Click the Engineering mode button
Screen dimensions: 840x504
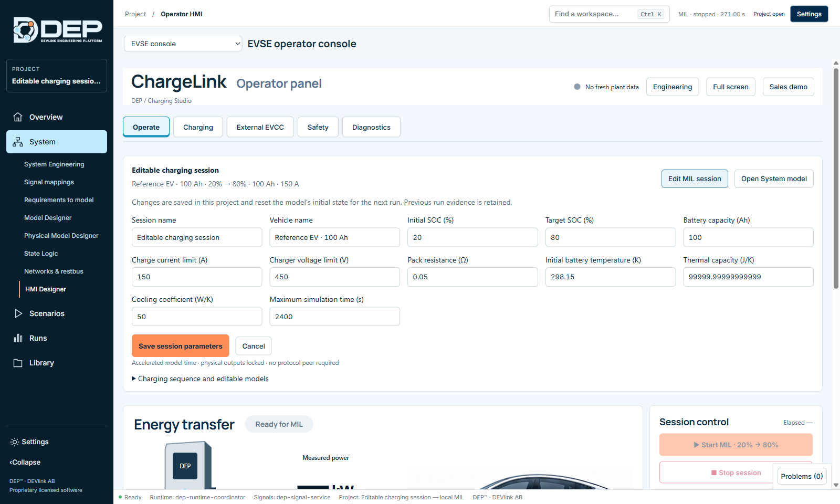point(673,87)
